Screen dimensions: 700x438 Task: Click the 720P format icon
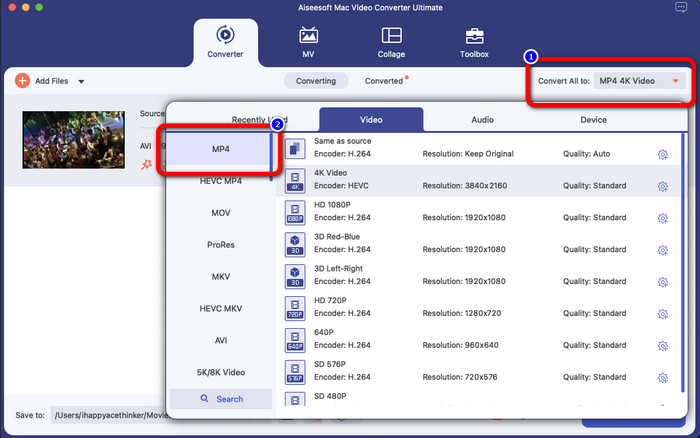[295, 308]
